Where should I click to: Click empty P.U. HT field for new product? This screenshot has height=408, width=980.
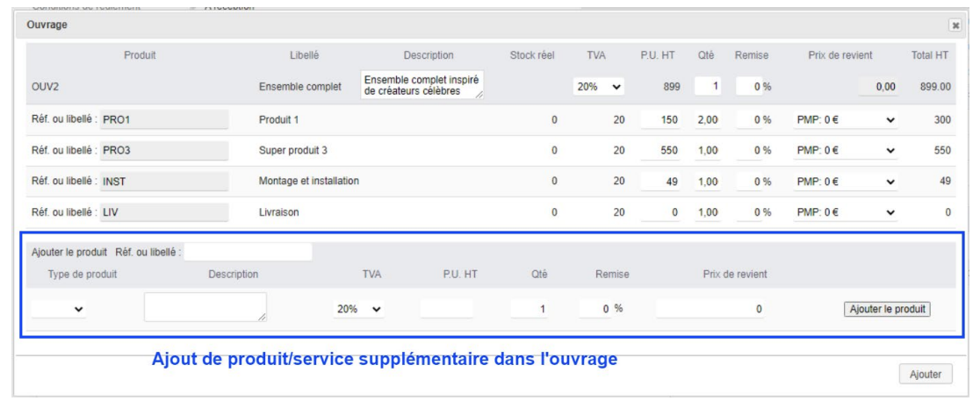click(447, 309)
